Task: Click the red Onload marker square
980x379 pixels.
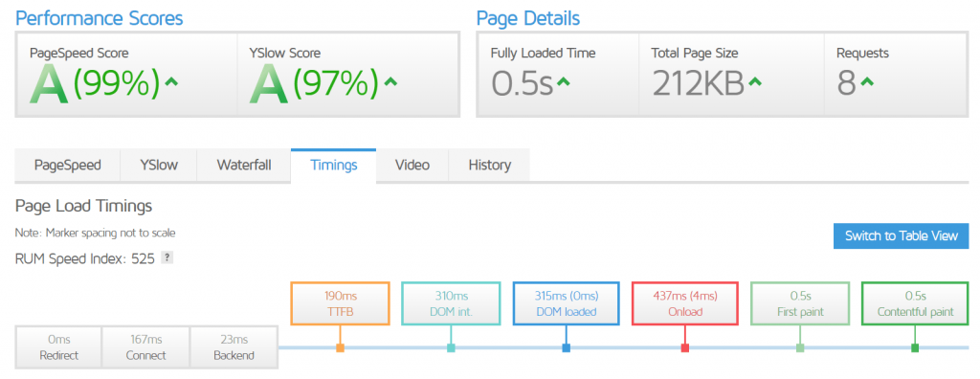Action: (x=685, y=347)
